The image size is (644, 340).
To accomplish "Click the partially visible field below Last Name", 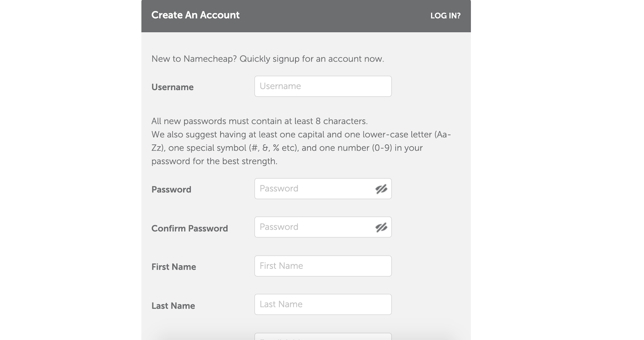I will click(322, 336).
